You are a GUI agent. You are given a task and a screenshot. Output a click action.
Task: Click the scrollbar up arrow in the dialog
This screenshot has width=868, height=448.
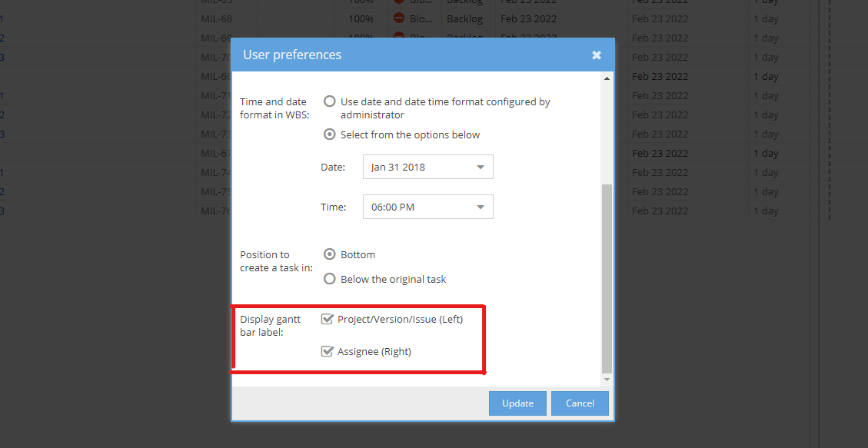(607, 78)
